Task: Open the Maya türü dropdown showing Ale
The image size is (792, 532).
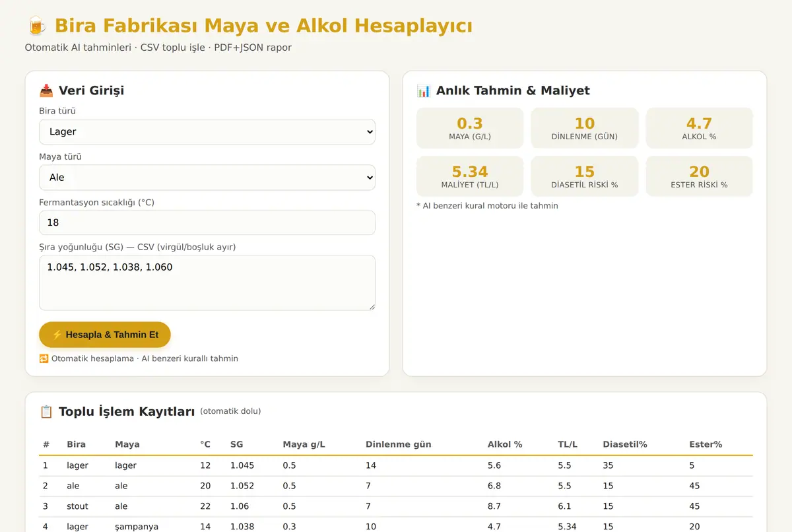Action: (207, 177)
